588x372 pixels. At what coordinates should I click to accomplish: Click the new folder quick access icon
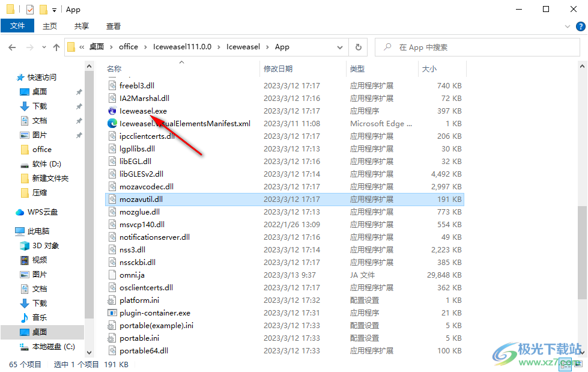click(43, 10)
